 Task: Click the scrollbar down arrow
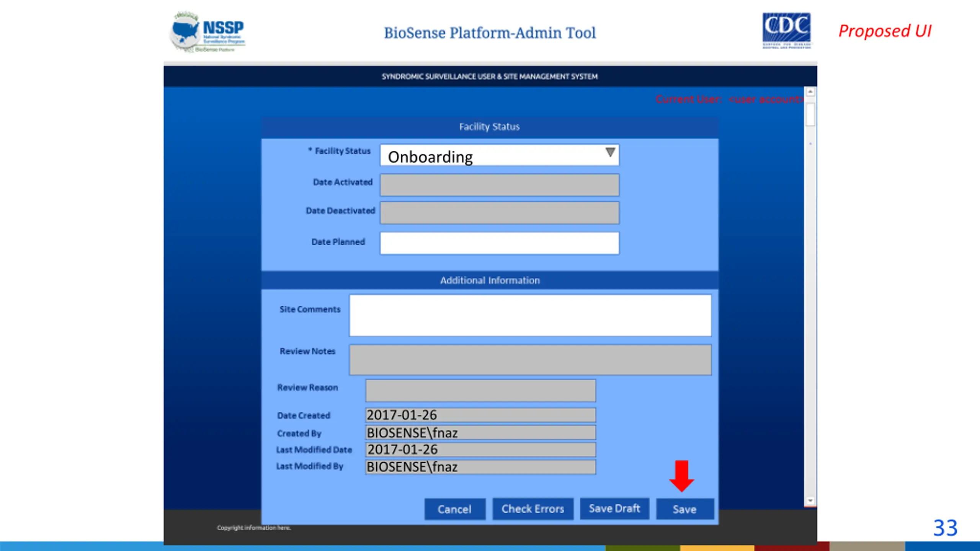pyautogui.click(x=810, y=500)
